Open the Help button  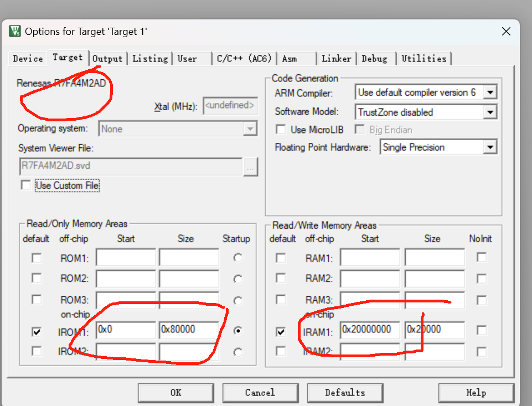(476, 393)
